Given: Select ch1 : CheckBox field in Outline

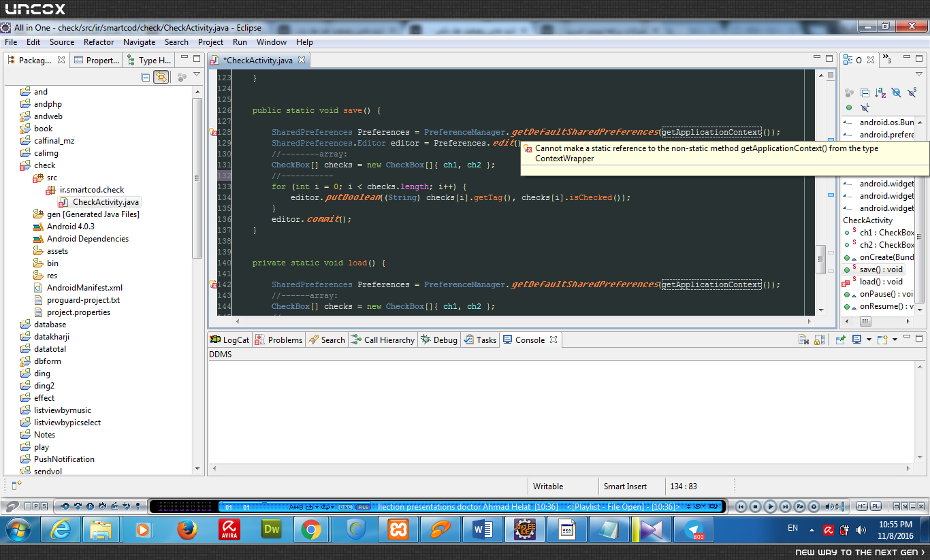Looking at the screenshot, I should tap(880, 233).
